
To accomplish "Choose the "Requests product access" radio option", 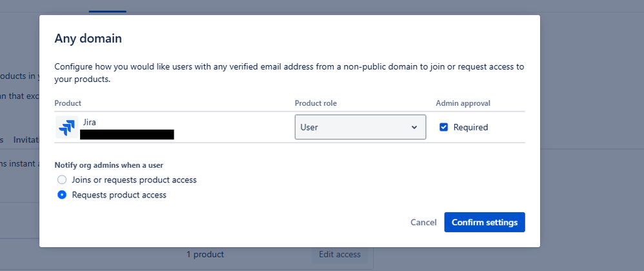I will point(62,195).
